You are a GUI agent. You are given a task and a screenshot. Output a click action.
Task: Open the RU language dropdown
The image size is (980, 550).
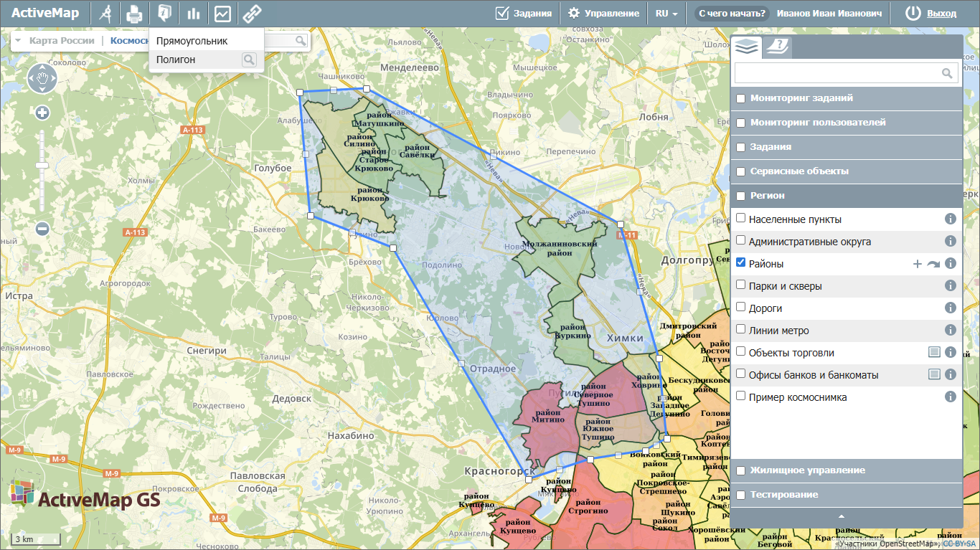666,14
